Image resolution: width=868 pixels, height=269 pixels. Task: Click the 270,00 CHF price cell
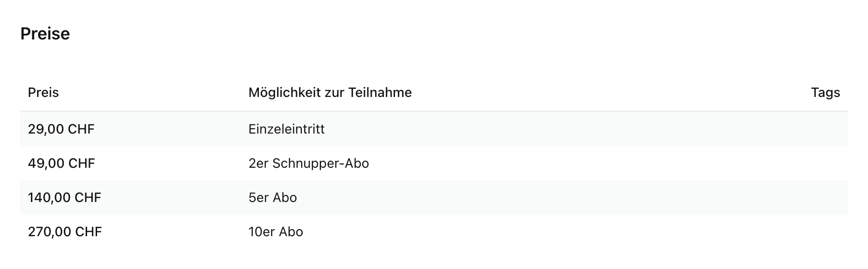pyautogui.click(x=65, y=231)
